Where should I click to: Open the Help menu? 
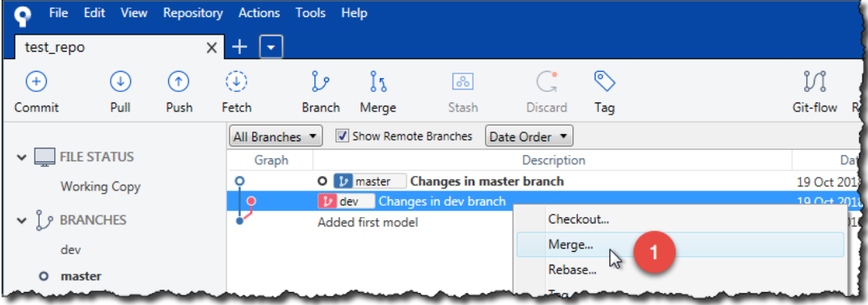[354, 13]
